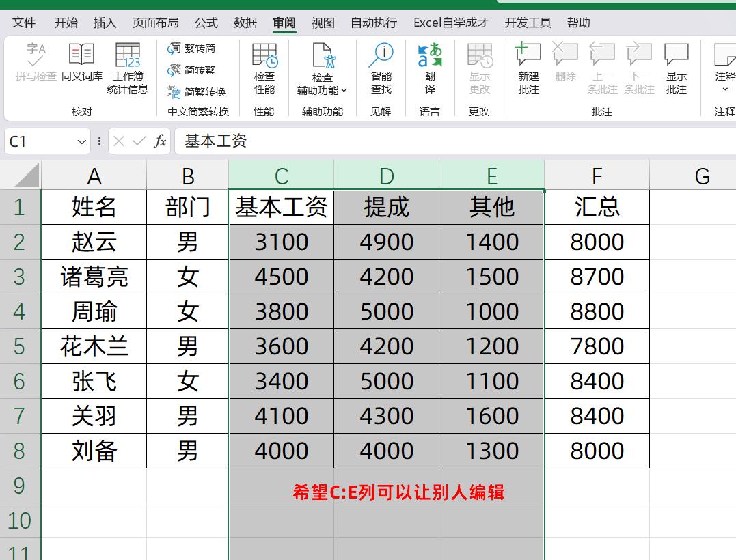Click the 显示更改 icon
The width and height of the screenshot is (736, 560).
pos(480,55)
